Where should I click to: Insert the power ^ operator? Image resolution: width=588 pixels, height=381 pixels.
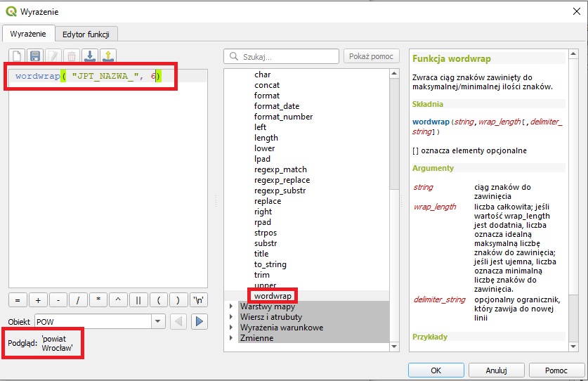point(118,300)
